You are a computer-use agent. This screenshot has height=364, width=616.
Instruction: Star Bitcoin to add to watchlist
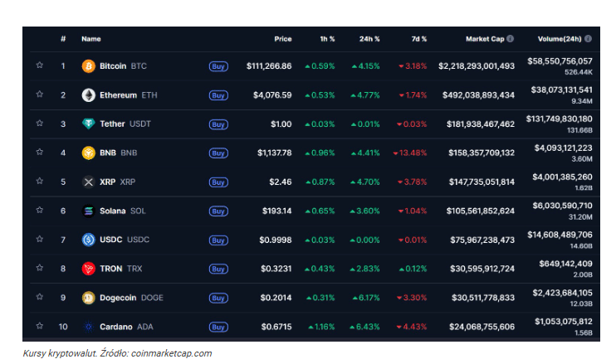[x=39, y=66]
